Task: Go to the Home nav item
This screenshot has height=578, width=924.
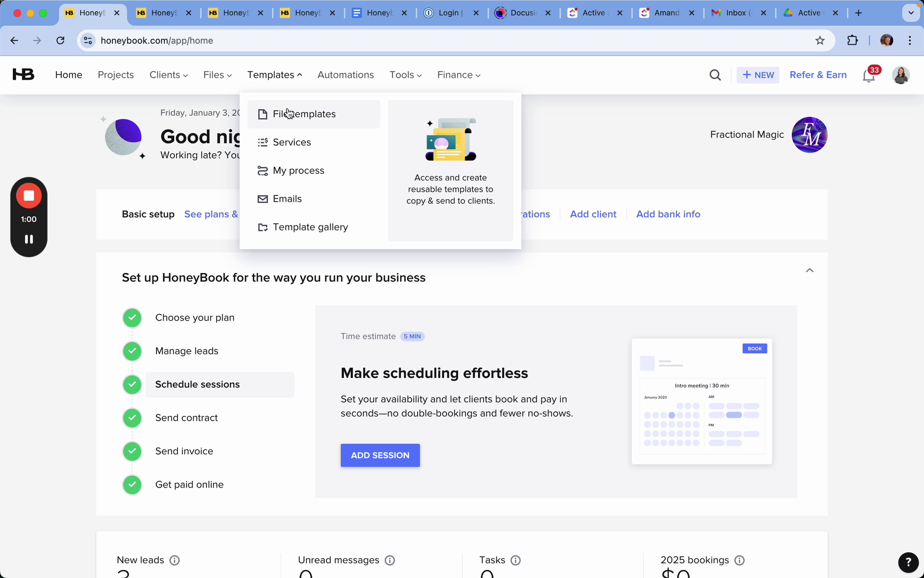Action: 69,75
